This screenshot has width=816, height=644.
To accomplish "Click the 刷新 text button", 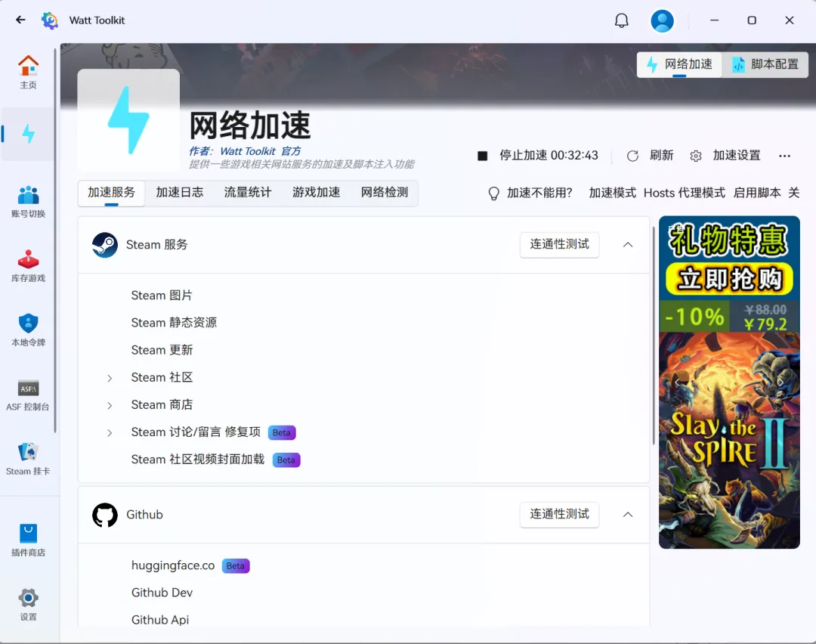I will pos(661,156).
